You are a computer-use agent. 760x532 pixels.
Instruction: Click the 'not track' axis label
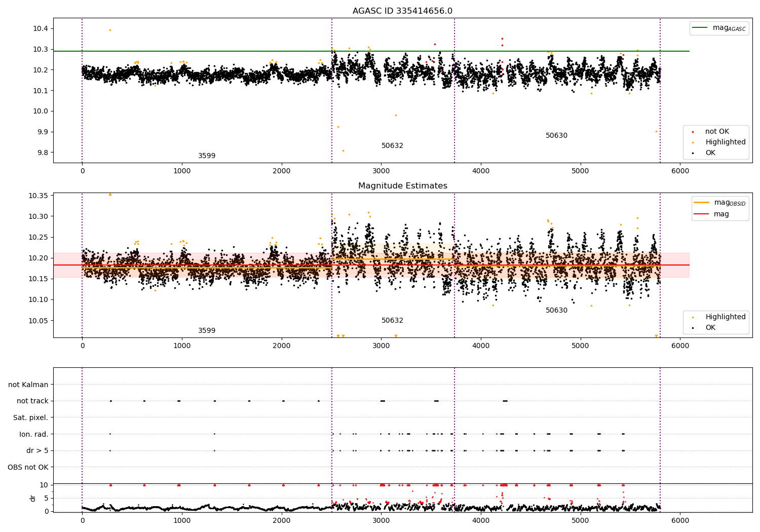click(32, 401)
